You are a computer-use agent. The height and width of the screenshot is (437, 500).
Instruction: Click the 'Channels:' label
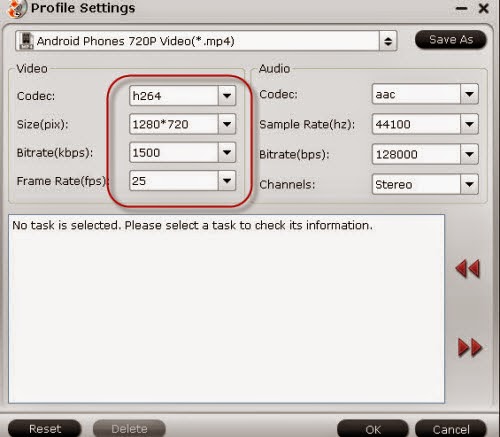coord(287,185)
